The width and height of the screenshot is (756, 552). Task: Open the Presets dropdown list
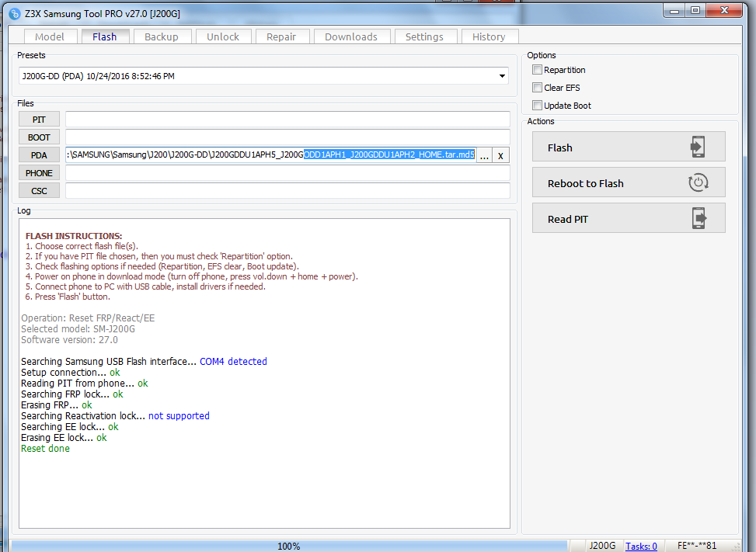(x=502, y=76)
